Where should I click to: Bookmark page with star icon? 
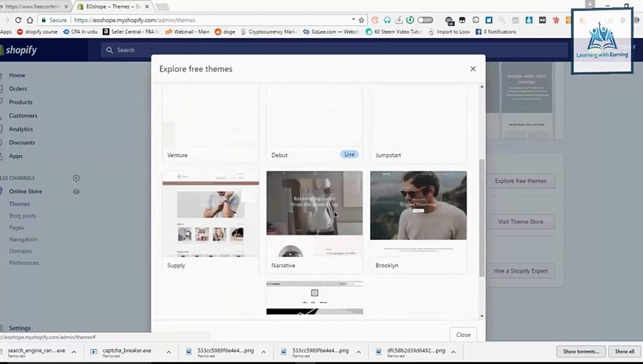(361, 20)
